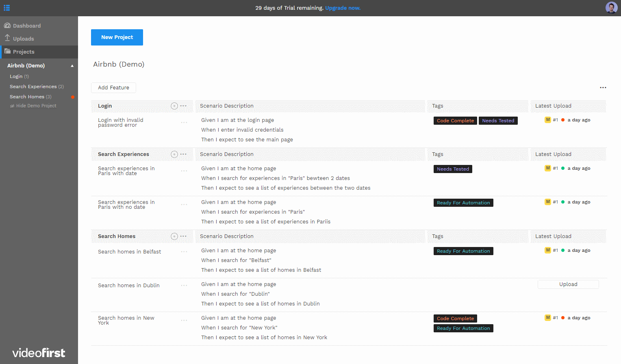Click Code Complete tag on Login scenario
Image resolution: width=621 pixels, height=364 pixels.
point(455,121)
